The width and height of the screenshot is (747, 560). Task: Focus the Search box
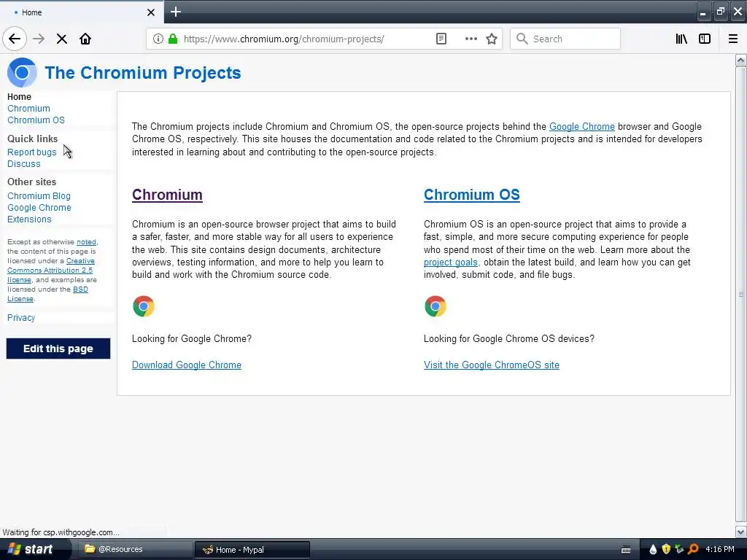[x=565, y=39]
